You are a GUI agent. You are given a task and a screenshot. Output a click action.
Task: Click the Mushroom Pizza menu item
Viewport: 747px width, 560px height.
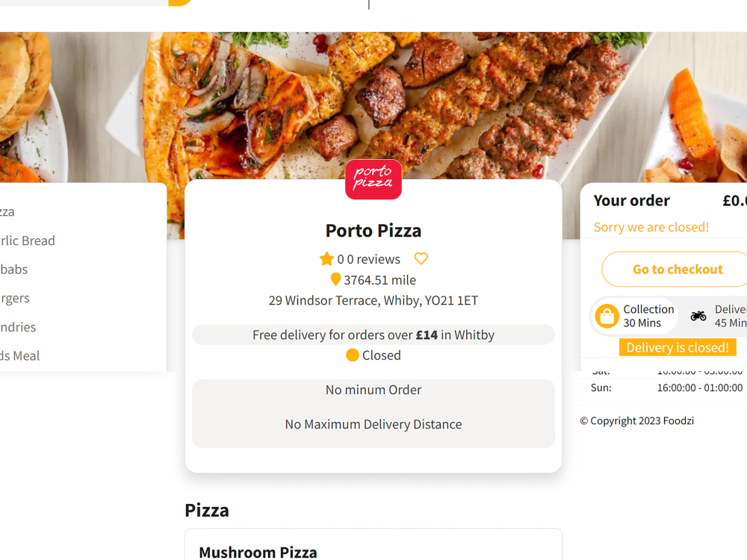coord(258,553)
